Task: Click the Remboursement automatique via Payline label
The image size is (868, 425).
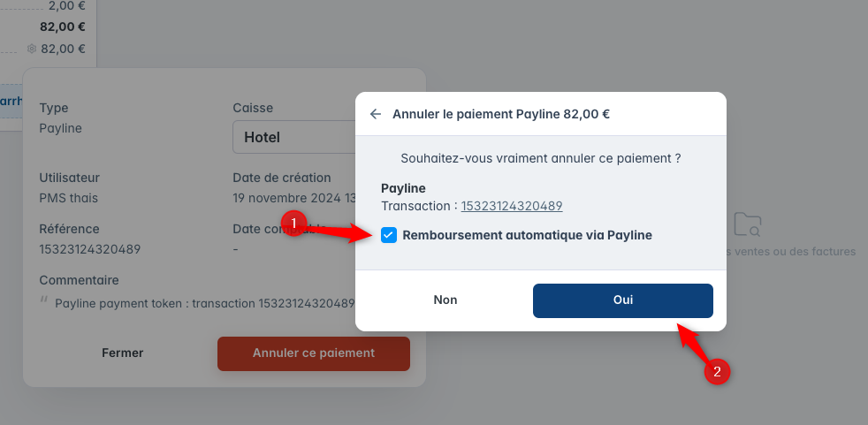Action: (x=527, y=235)
